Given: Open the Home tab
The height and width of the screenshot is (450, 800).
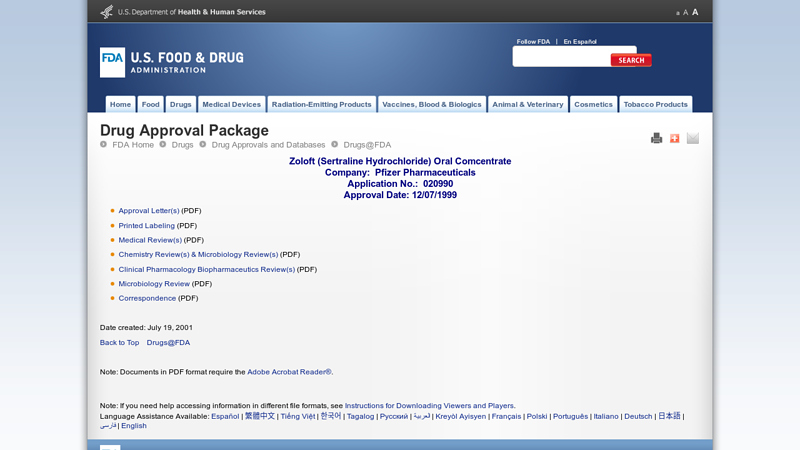Looking at the screenshot, I should 120,104.
